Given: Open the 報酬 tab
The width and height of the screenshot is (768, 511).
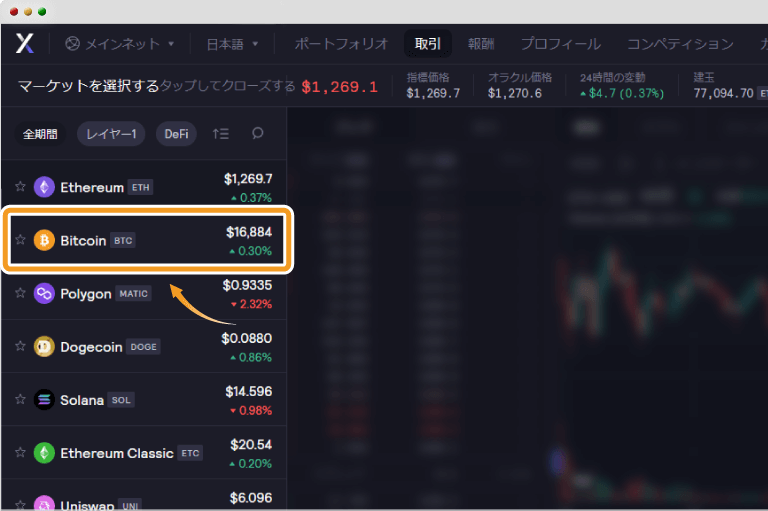Looking at the screenshot, I should click(480, 44).
